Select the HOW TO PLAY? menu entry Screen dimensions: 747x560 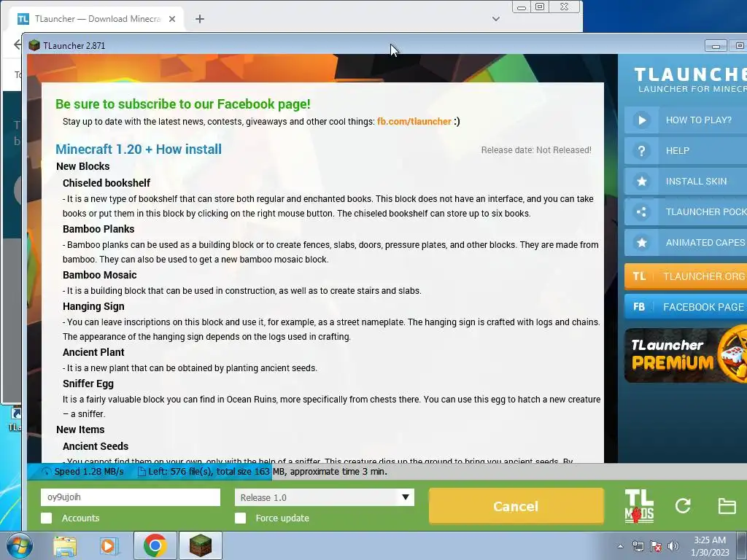coord(686,120)
